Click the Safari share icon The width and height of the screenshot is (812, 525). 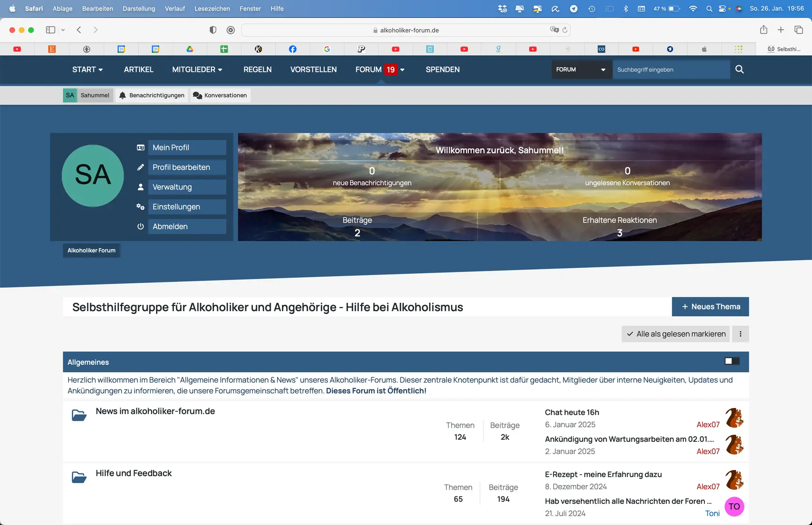click(764, 30)
